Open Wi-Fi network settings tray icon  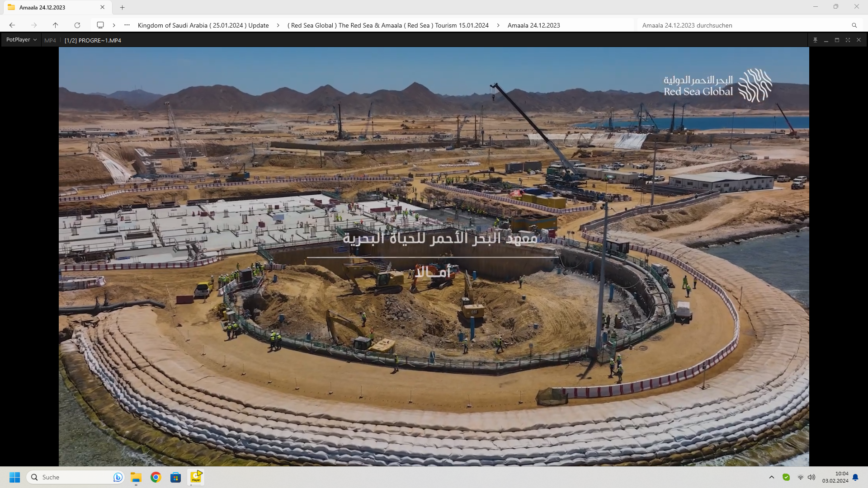(x=800, y=477)
